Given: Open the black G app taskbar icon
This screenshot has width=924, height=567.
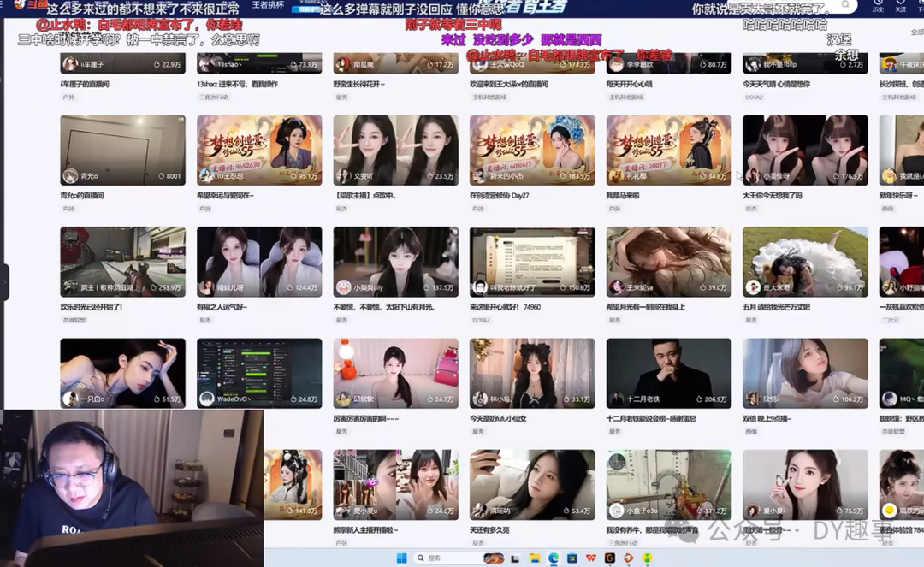Looking at the screenshot, I should click(x=610, y=558).
